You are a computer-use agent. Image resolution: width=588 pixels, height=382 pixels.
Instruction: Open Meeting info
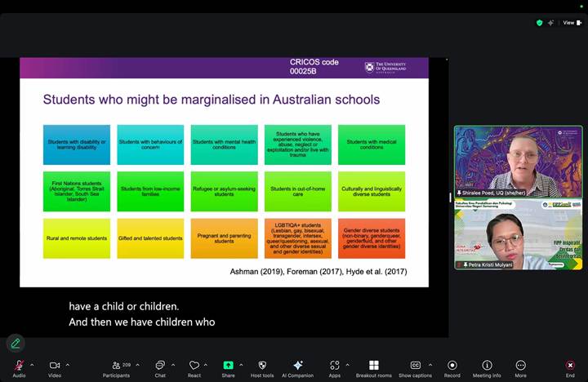click(x=487, y=366)
